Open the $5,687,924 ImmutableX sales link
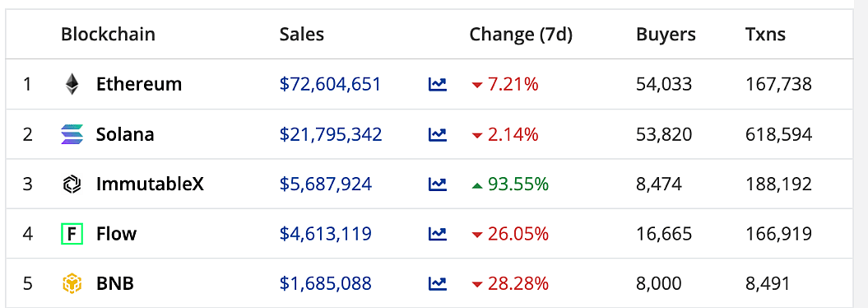The height and width of the screenshot is (308, 868). point(326,184)
